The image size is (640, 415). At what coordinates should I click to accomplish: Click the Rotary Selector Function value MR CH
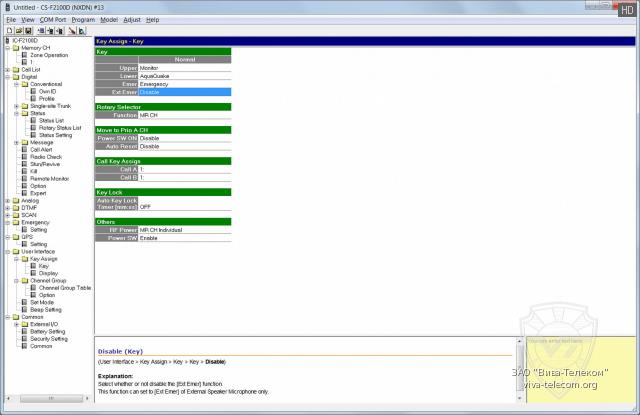click(185, 115)
